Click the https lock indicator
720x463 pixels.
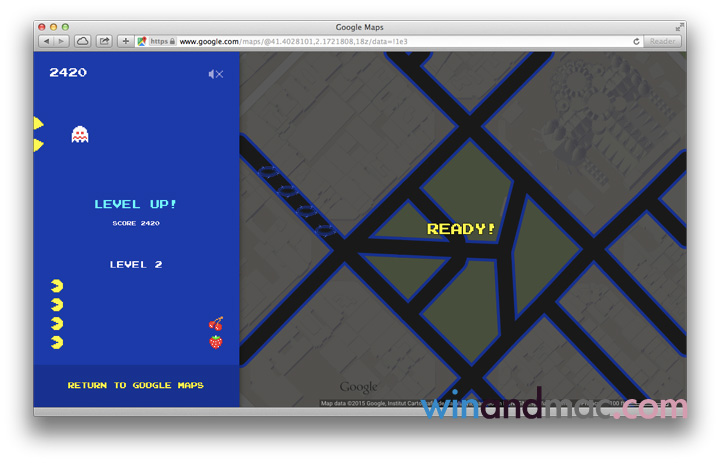click(x=163, y=41)
